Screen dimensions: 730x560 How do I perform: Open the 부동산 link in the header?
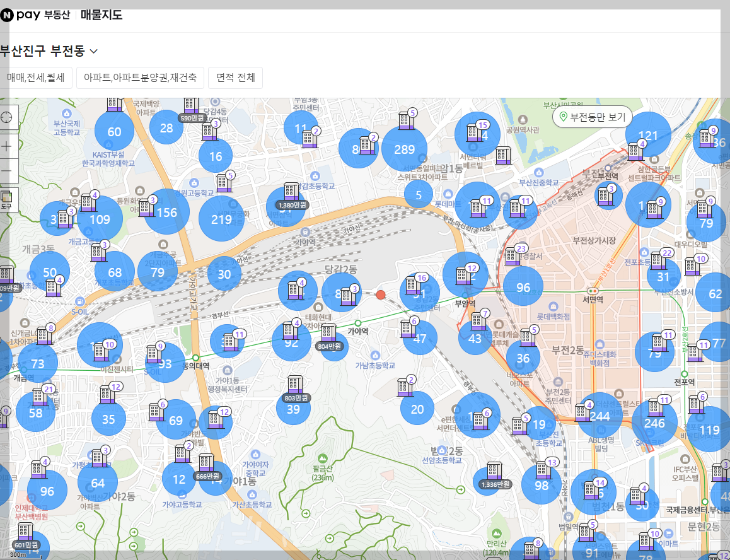point(57,15)
